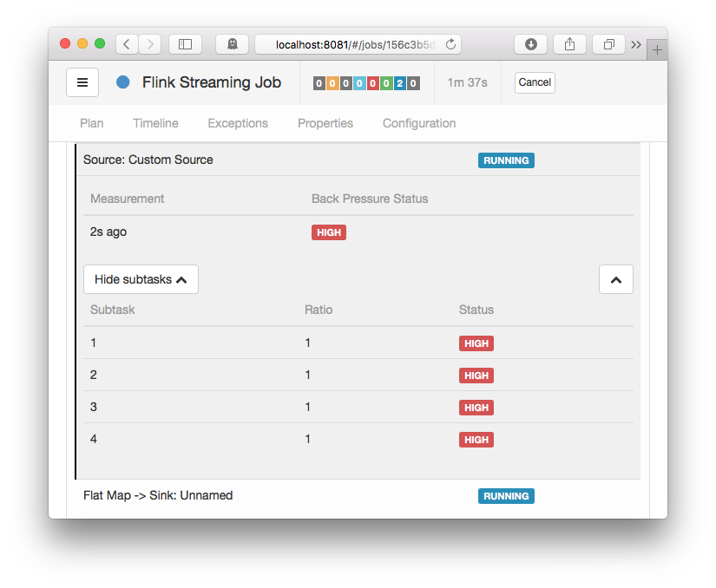Open the Timeline tab
The width and height of the screenshot is (716, 588).
coord(155,123)
